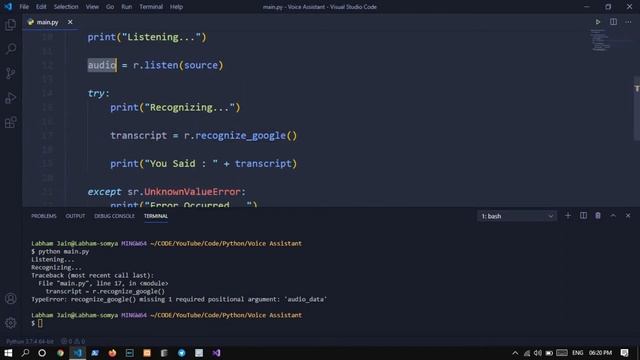The height and width of the screenshot is (360, 640).
Task: Click 'UnknownValueError' in except line
Action: click(192, 192)
